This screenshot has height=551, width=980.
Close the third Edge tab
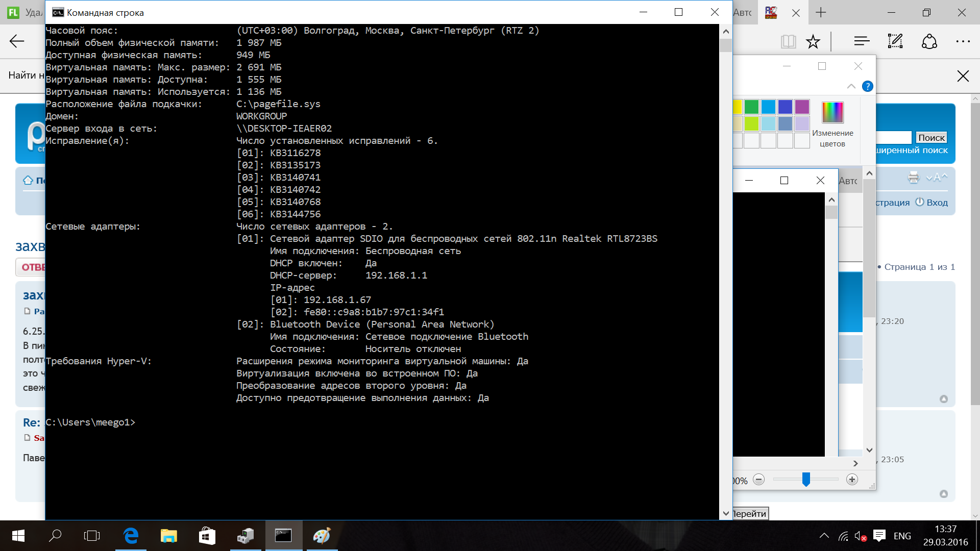796,13
